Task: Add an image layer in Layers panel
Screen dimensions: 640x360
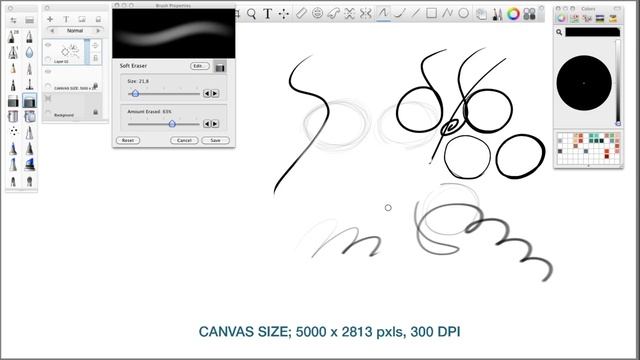Action: [x=82, y=19]
